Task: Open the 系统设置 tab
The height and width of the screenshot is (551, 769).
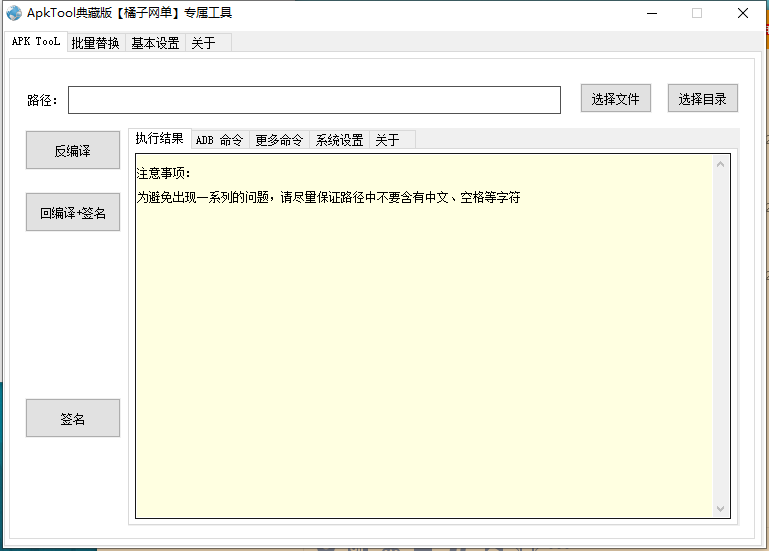Action: click(x=339, y=140)
